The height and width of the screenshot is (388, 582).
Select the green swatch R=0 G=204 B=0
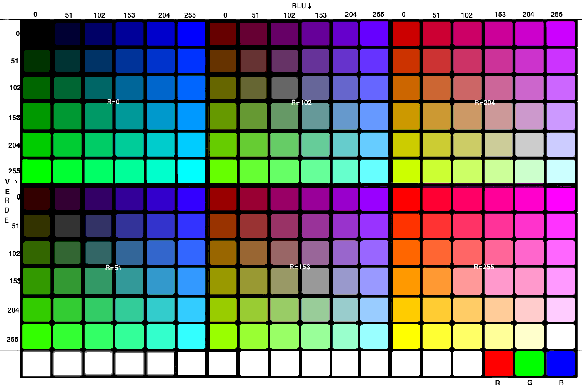pyautogui.click(x=36, y=145)
